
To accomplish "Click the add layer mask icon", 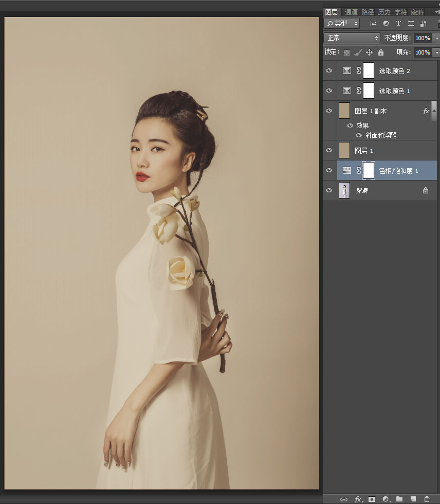I will point(372,499).
